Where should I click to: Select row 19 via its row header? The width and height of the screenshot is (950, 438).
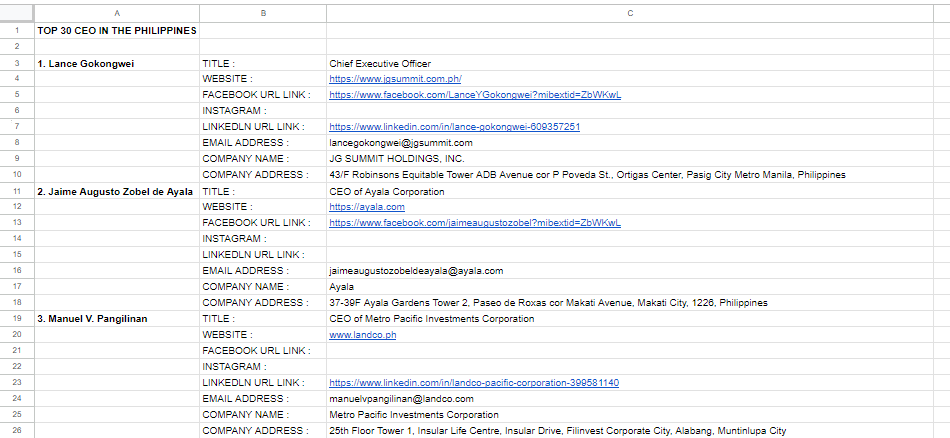click(x=17, y=319)
